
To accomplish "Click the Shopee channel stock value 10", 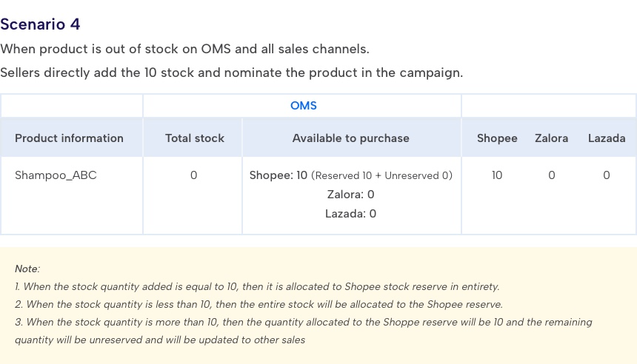I will (497, 175).
